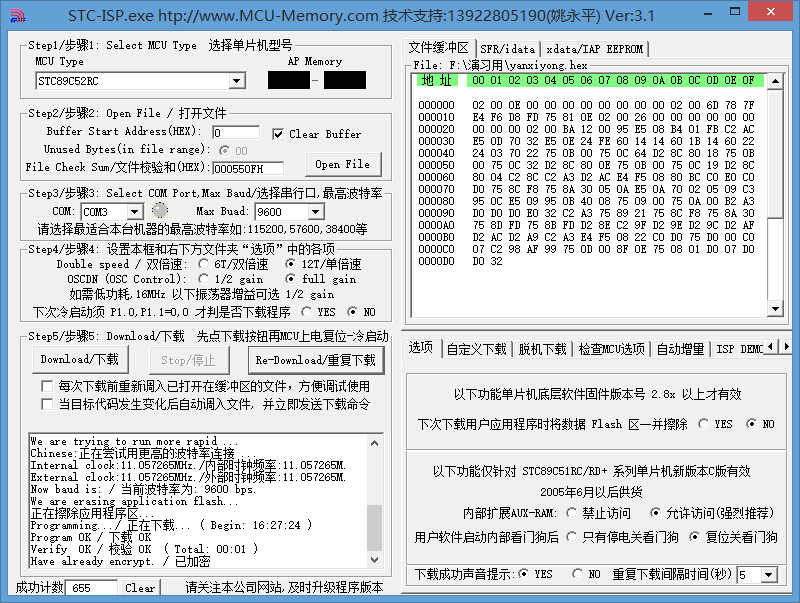Click hex row address 0000D0
Screen dimensions: 800x603
[436, 261]
